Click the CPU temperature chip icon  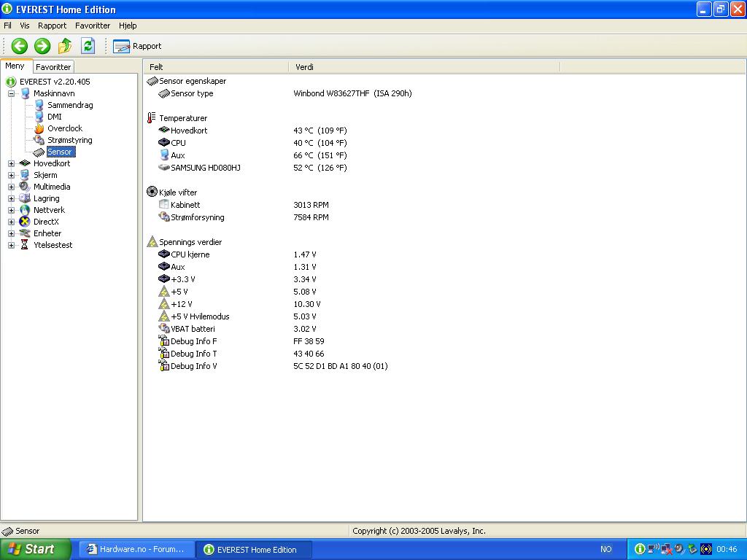point(164,143)
